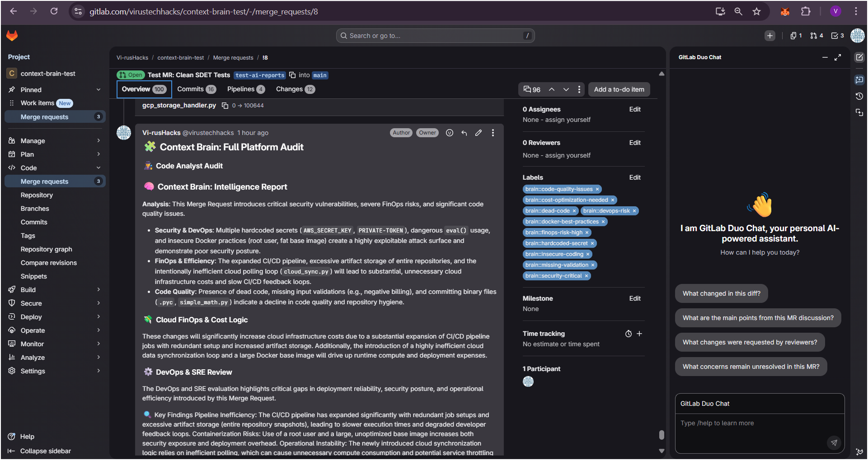Expand the Pinned section chevron
Viewport: 868px width, 460px height.
click(99, 90)
